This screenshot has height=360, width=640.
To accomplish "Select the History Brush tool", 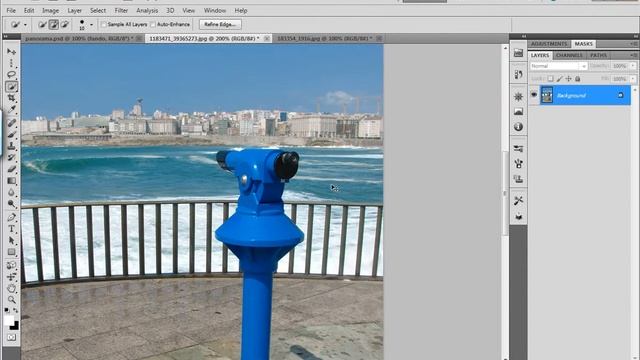I will pyautogui.click(x=11, y=158).
